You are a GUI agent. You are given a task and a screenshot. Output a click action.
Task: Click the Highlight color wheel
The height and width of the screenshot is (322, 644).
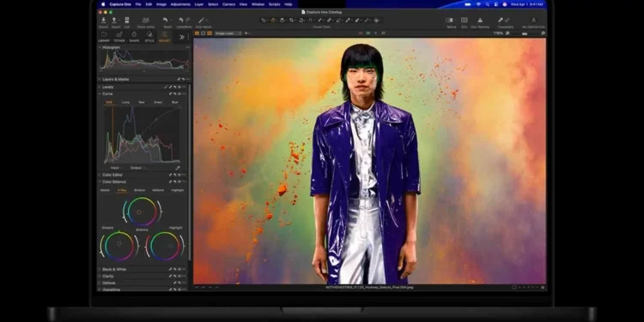pos(165,246)
